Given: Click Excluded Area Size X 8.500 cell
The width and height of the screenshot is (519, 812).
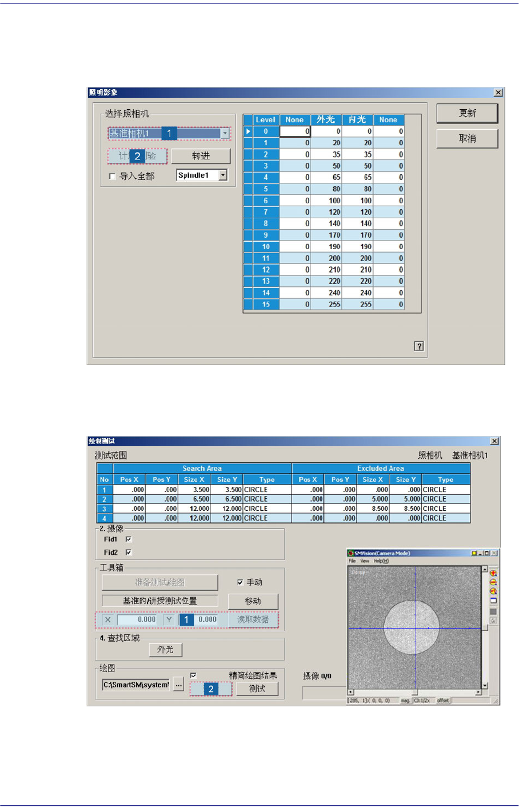Looking at the screenshot, I should point(373,509).
